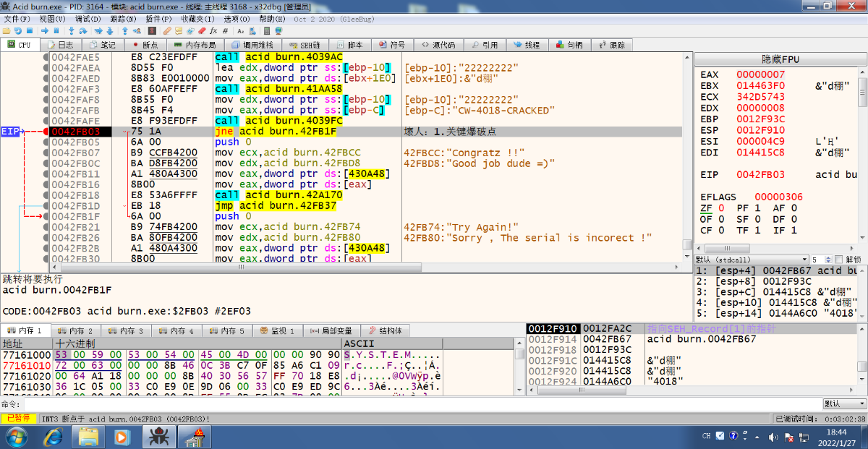The height and width of the screenshot is (449, 868).
Task: Click the Run To User Code icon
Action: 138,31
